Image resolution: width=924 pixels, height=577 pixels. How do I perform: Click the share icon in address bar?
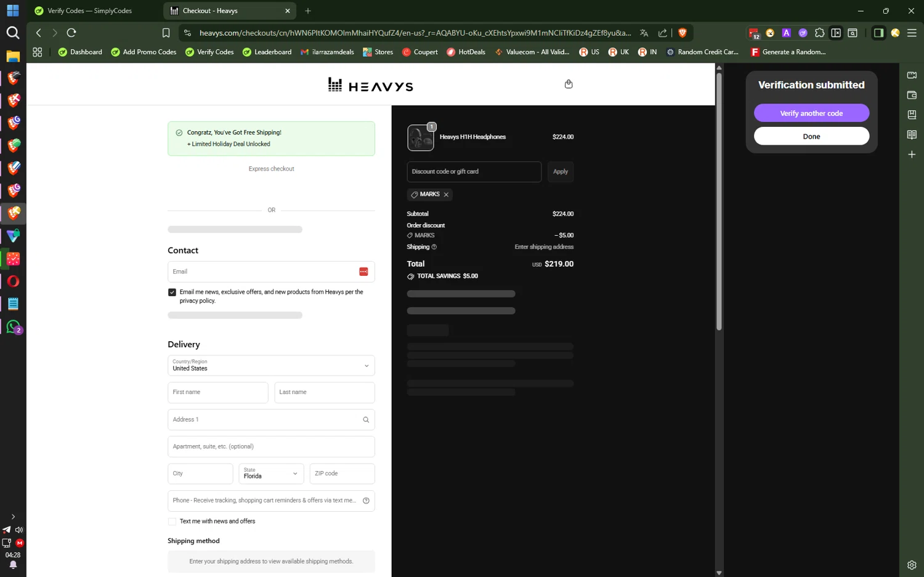coord(663,33)
